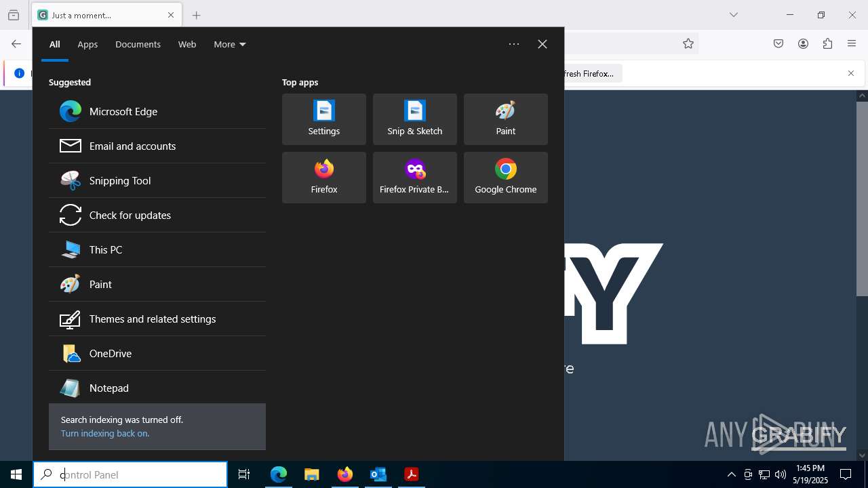Viewport: 868px width, 488px height.
Task: Click the taskbar search box
Action: pos(130,474)
